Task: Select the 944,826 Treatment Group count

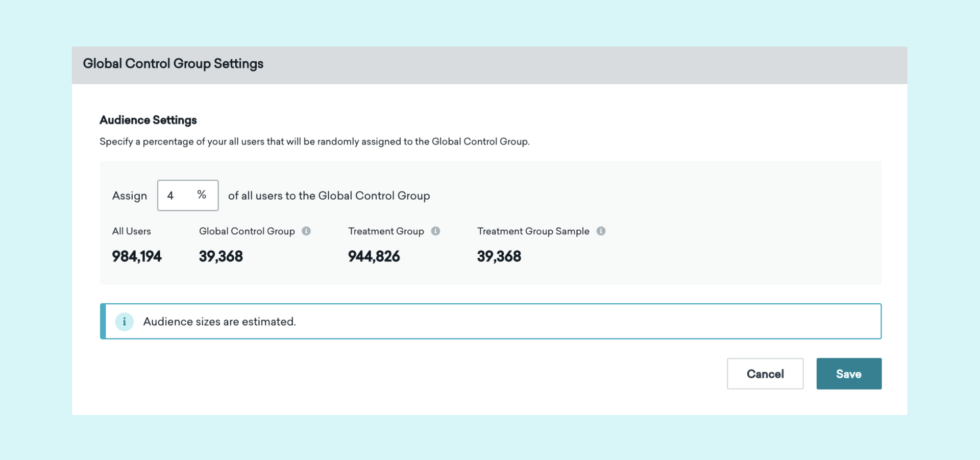Action: (x=374, y=256)
